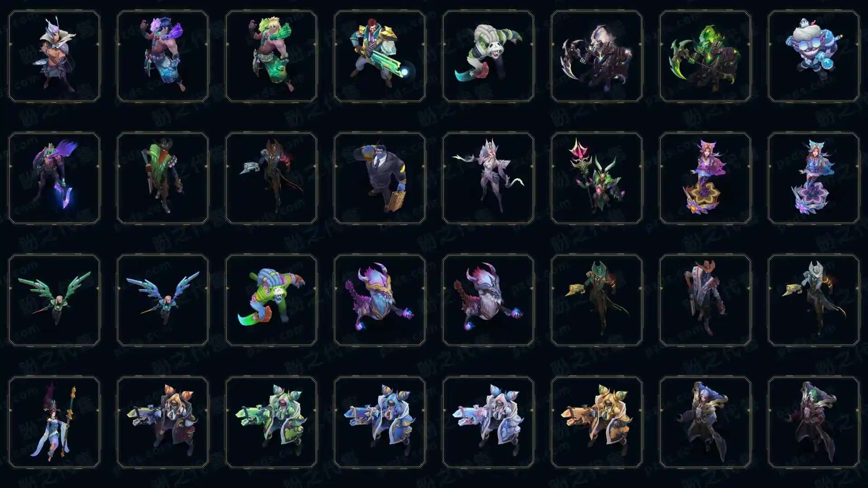The width and height of the screenshot is (868, 488).
Task: Choose the blue man with gold briefcase
Action: pos(380,178)
